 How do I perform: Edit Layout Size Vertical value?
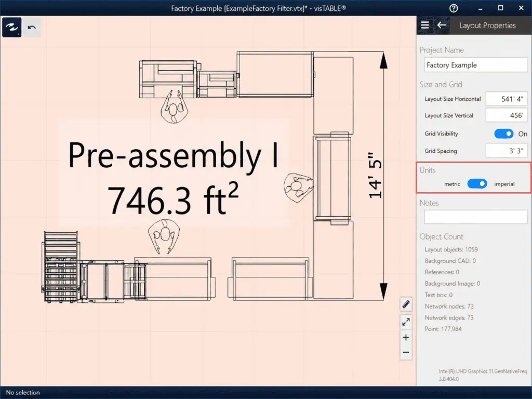click(x=507, y=115)
